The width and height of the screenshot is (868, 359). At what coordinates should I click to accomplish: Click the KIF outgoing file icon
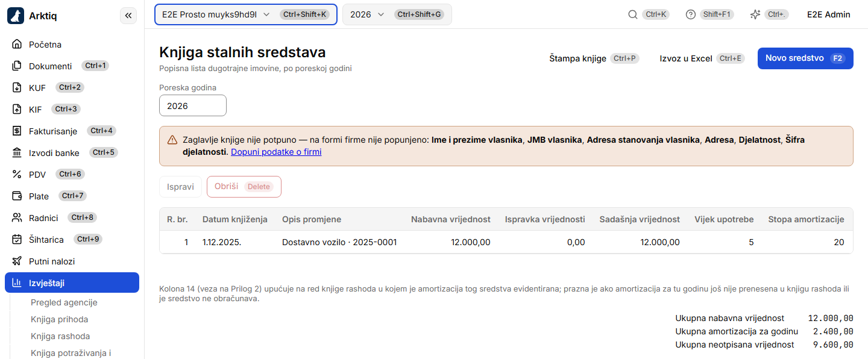[x=17, y=110]
